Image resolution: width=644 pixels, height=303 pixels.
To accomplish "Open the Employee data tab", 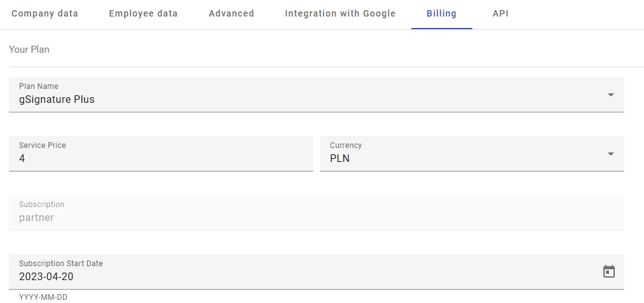I will tap(143, 13).
